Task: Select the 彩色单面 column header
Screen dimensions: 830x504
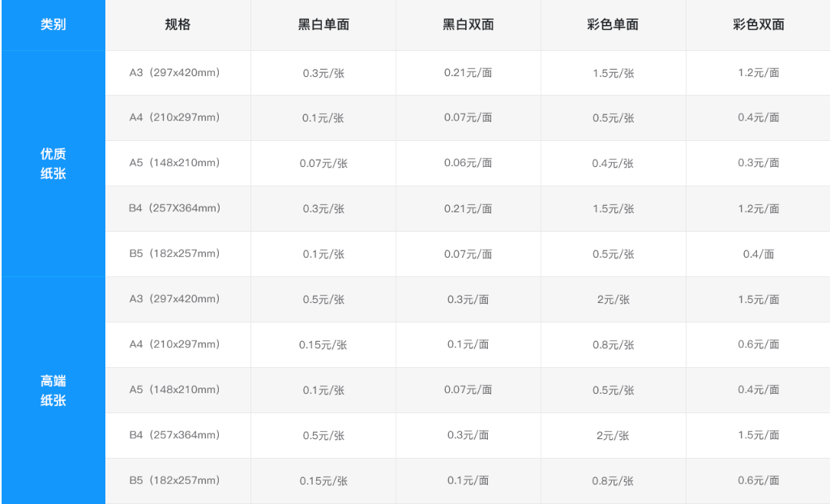Action: 614,25
